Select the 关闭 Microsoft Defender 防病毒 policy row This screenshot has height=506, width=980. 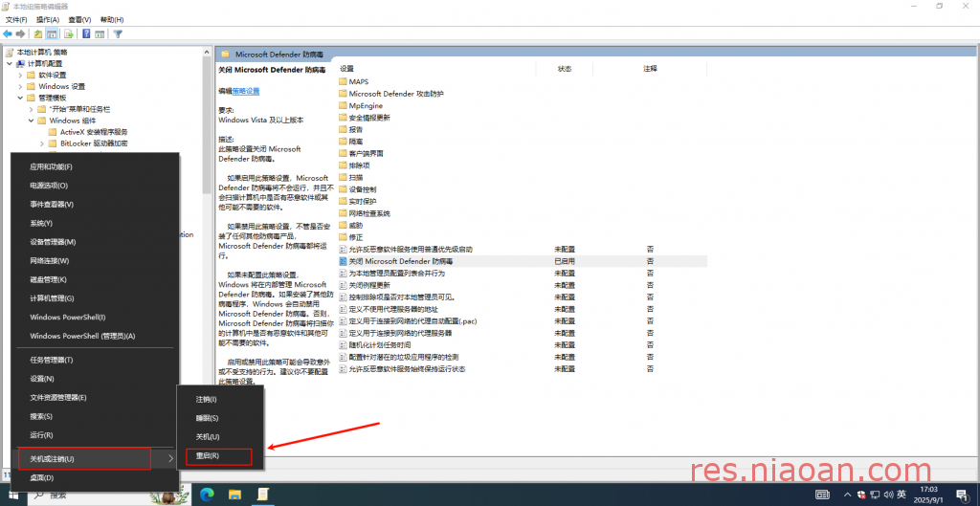click(523, 261)
